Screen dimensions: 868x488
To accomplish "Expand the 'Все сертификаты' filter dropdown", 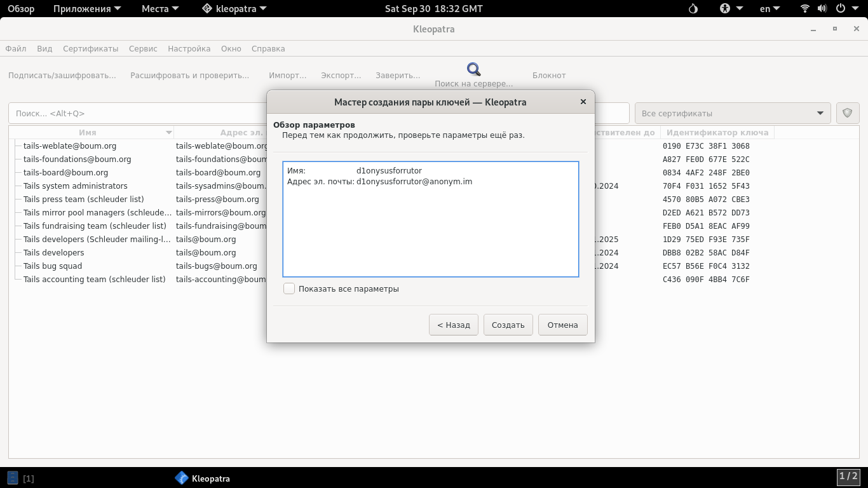I will (x=733, y=113).
